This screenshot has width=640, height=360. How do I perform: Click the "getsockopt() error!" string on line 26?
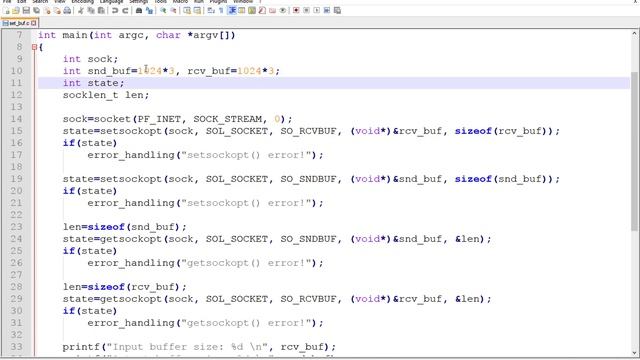pos(246,263)
